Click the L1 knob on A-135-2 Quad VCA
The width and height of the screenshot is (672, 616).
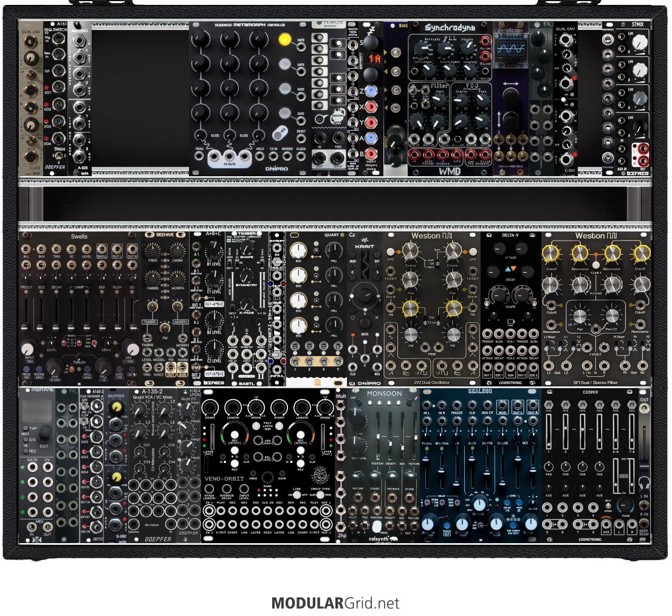(x=138, y=410)
